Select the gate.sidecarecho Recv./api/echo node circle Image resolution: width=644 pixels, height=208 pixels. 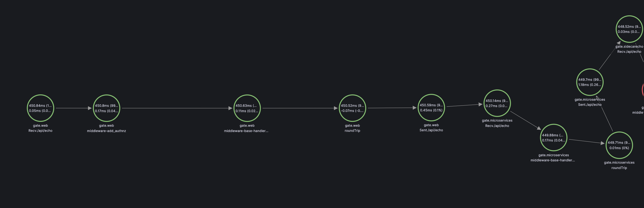[x=629, y=29]
